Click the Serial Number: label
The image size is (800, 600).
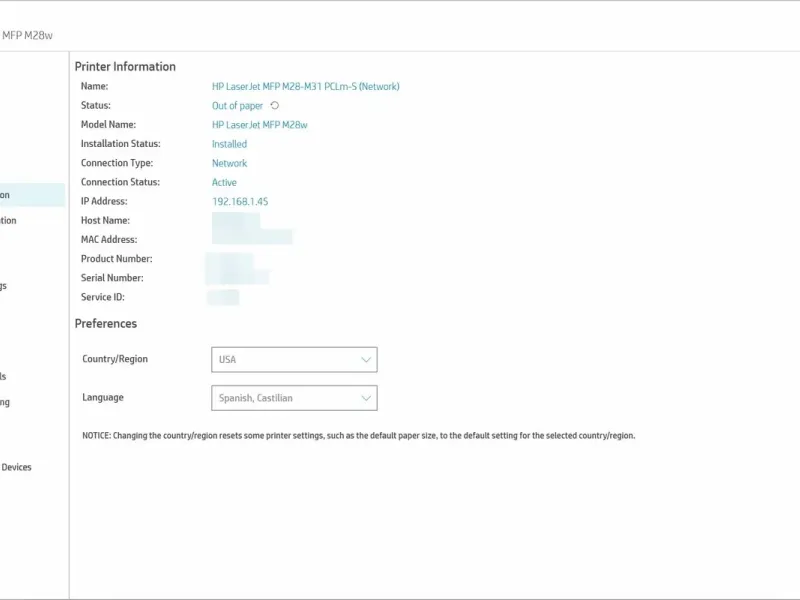(112, 278)
